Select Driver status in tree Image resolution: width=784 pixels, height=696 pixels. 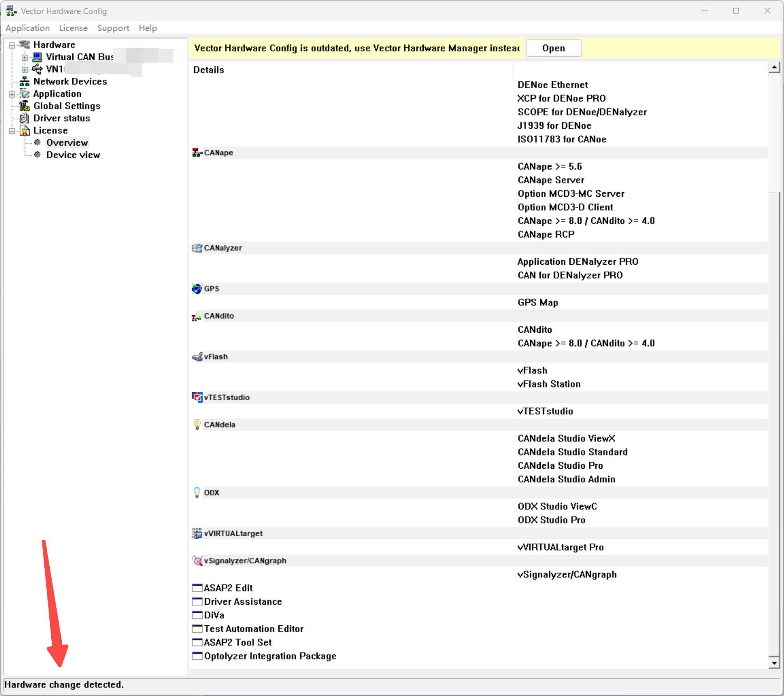61,118
